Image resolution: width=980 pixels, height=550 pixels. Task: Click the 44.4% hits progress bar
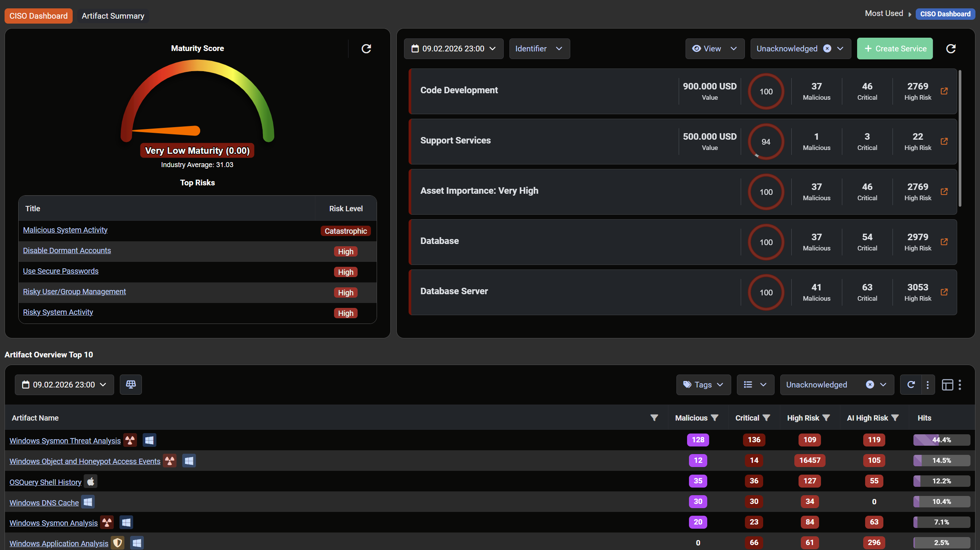(941, 440)
